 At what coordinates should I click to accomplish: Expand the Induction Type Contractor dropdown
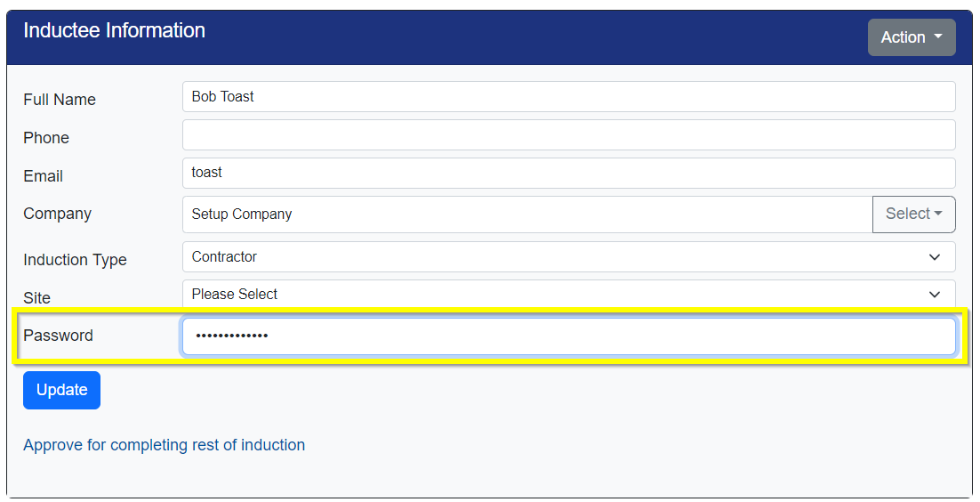coord(569,257)
